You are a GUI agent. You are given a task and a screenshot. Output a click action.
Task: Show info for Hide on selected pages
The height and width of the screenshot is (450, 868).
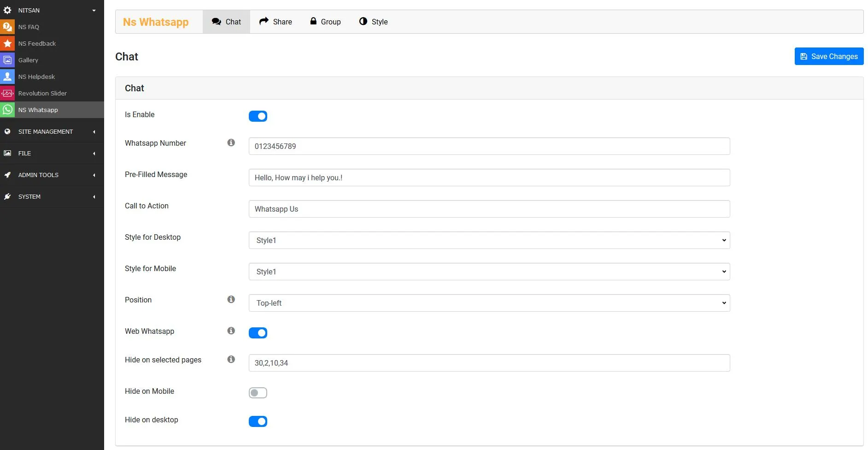(231, 360)
